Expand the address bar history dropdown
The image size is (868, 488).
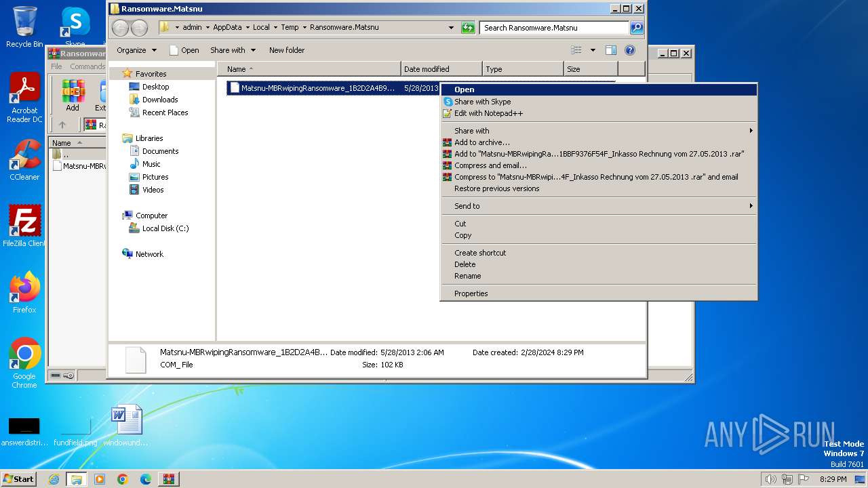point(451,28)
